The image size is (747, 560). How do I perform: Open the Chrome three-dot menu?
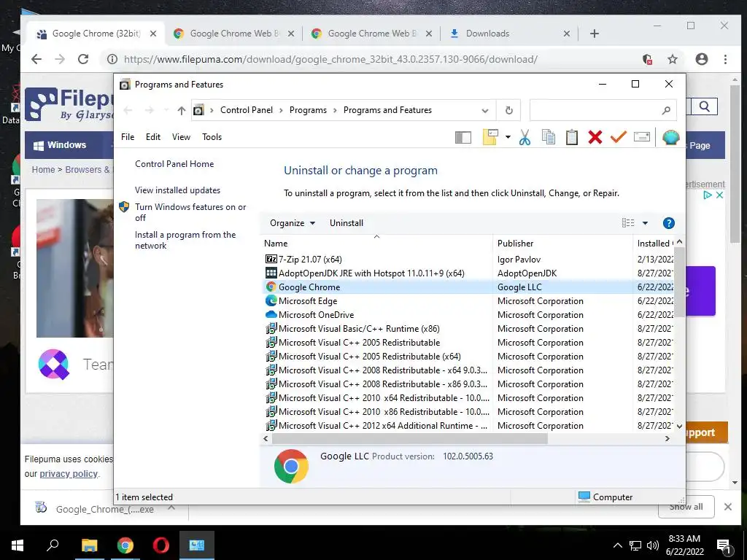[x=725, y=59]
